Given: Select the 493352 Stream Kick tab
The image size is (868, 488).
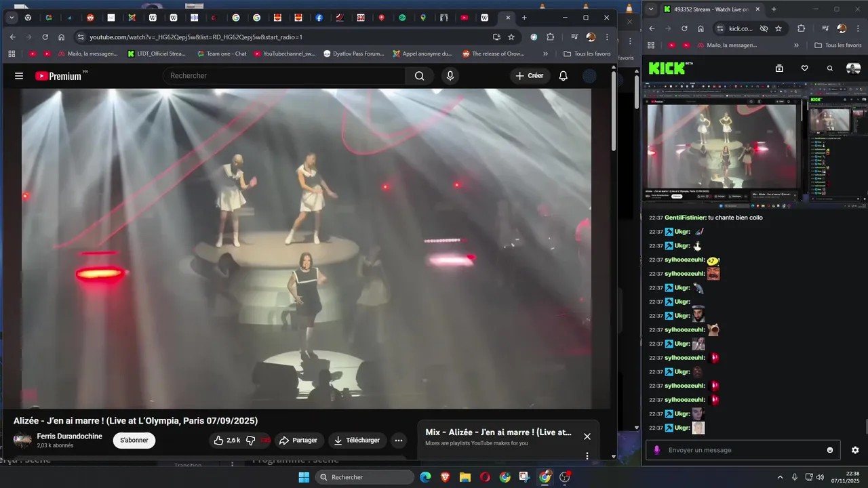Looking at the screenshot, I should (x=712, y=9).
